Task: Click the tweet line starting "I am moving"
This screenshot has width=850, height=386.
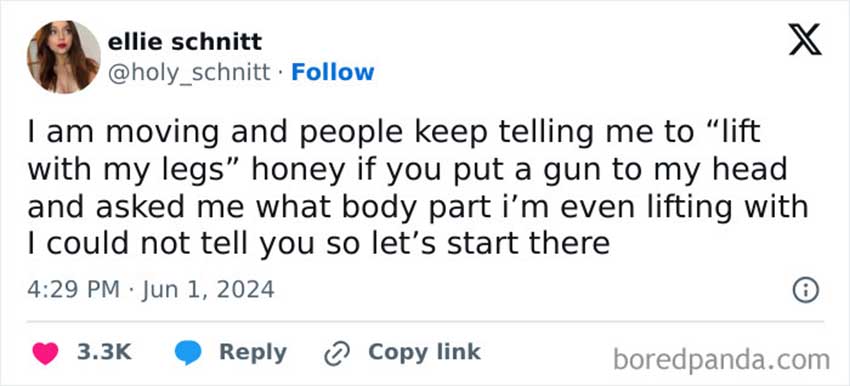Action: coord(394,133)
